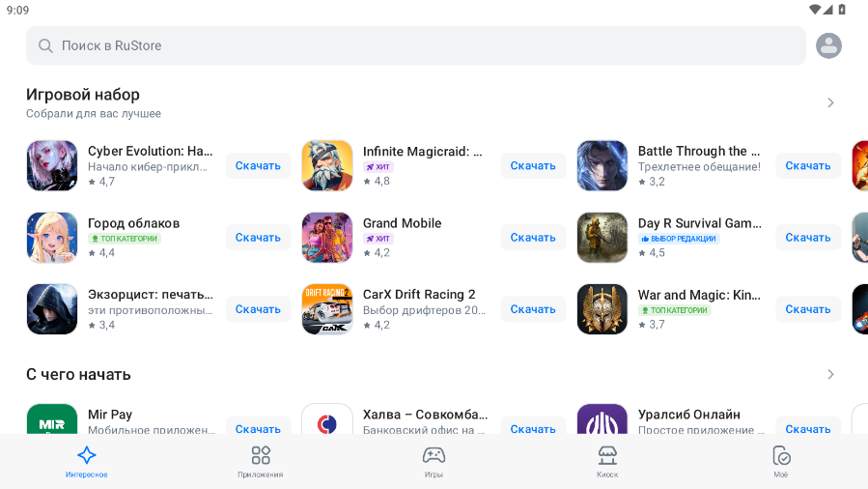The height and width of the screenshot is (489, 868).
Task: Open the user profile avatar icon
Action: [828, 45]
